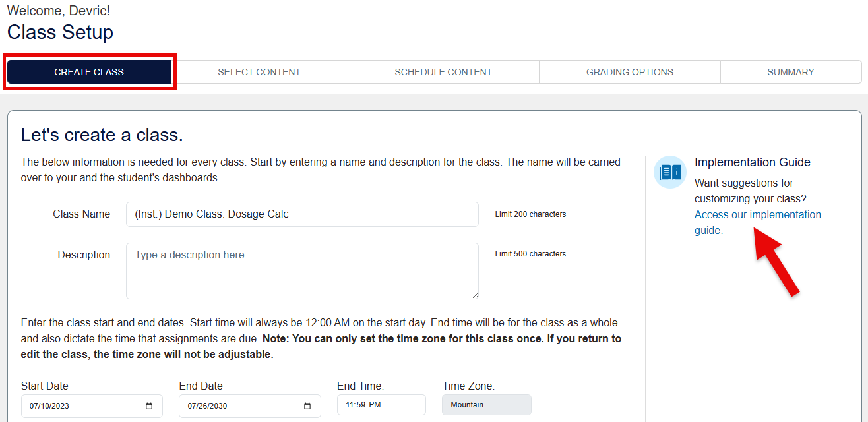The width and height of the screenshot is (868, 422).
Task: Jump to the Summary tab
Action: [x=791, y=72]
